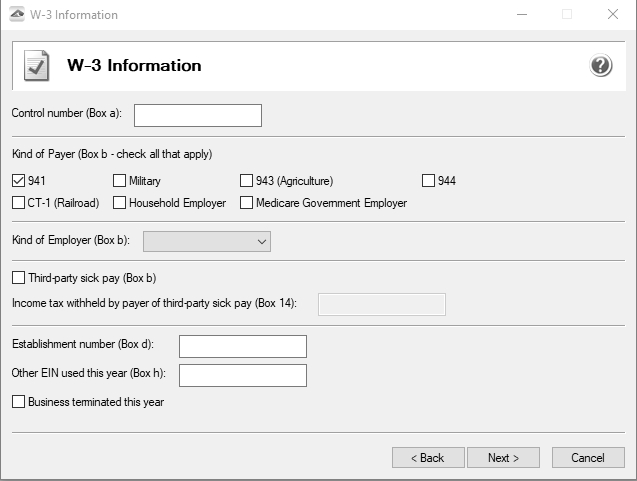Open the Kind of Employer dropdown
The height and width of the screenshot is (481, 637).
[x=207, y=241]
